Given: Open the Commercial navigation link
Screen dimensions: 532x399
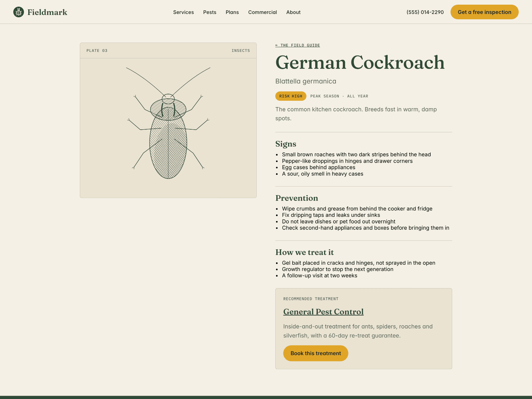Looking at the screenshot, I should pyautogui.click(x=263, y=12).
